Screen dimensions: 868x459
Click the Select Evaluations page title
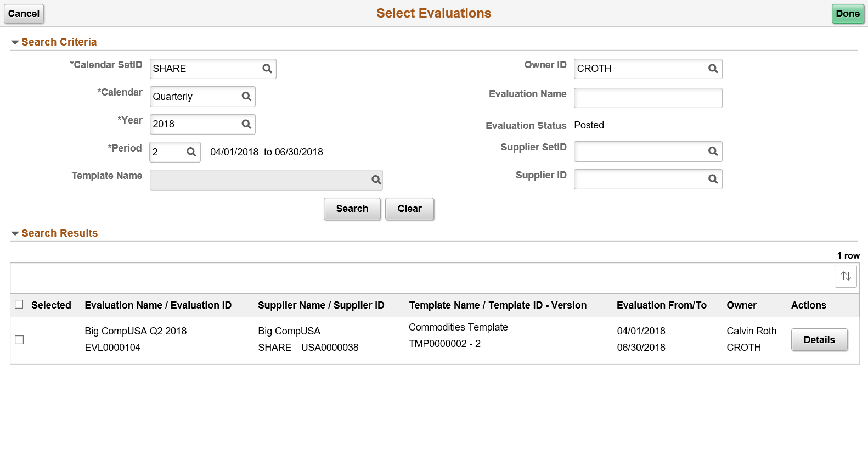[434, 13]
